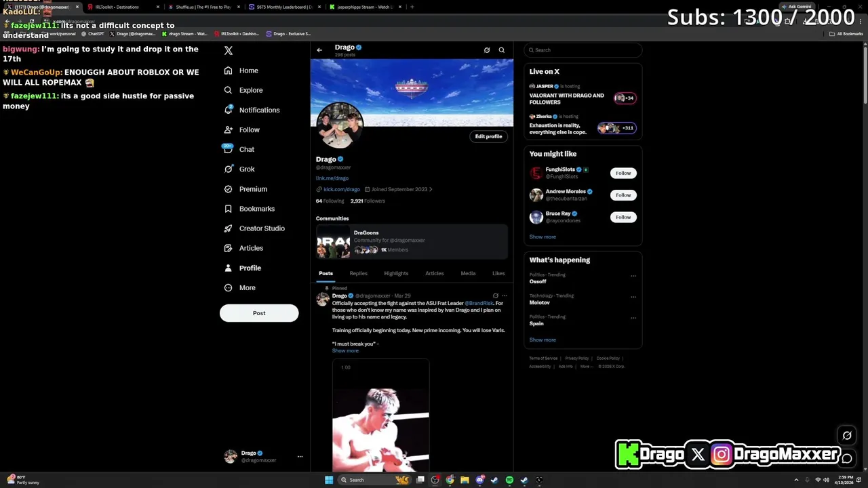Open Chat in the sidebar
The image size is (868, 488).
tap(239, 149)
